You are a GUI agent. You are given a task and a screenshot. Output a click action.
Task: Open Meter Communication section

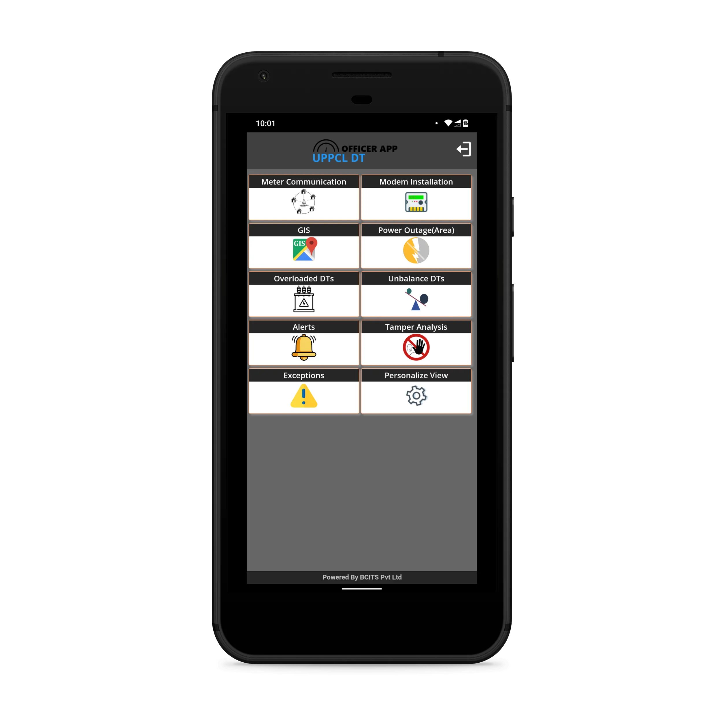tap(304, 196)
